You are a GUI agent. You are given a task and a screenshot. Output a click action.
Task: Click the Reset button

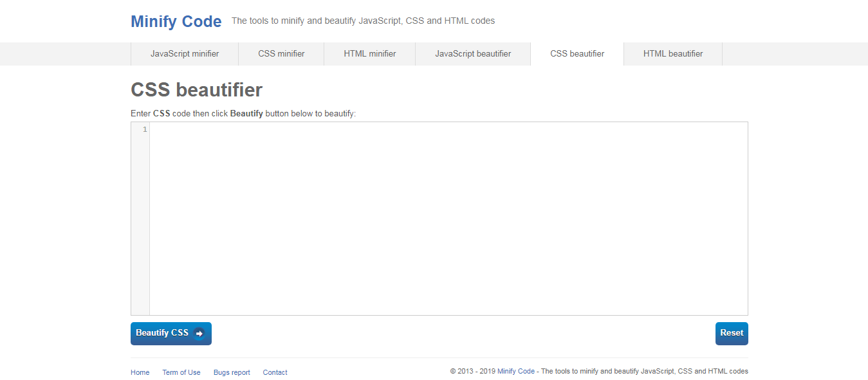click(x=731, y=333)
